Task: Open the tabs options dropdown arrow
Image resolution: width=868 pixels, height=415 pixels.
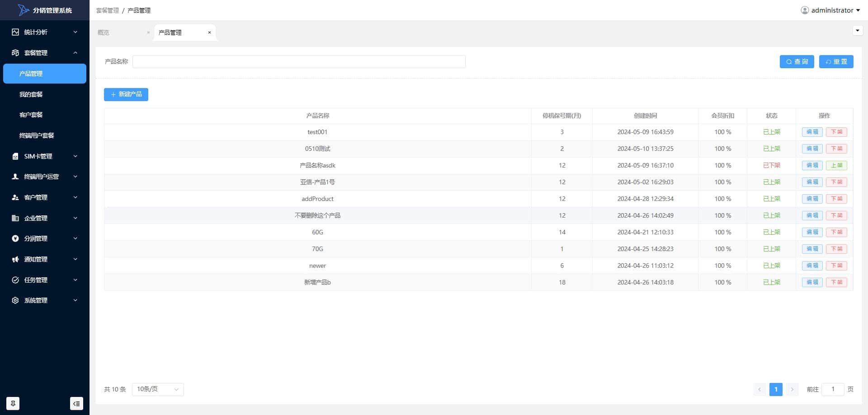Action: coord(858,31)
